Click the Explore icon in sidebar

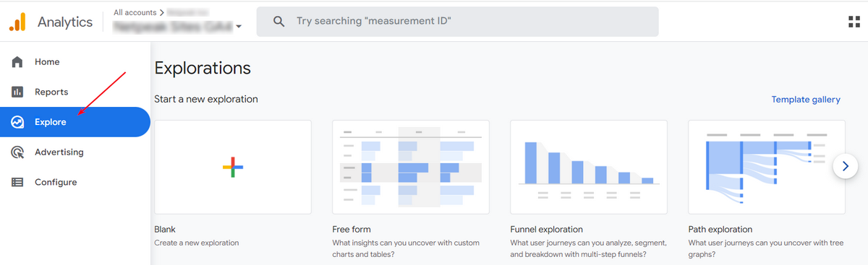tap(17, 122)
